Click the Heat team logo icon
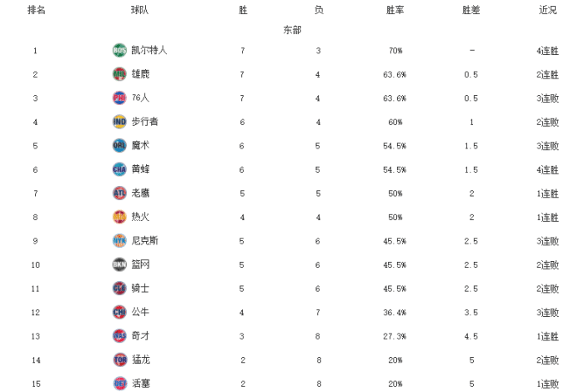Viewport: 584px width, 392px height. click(119, 217)
